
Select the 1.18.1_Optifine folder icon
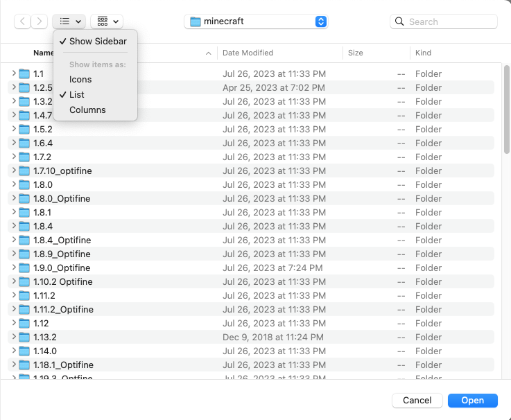[x=24, y=365]
